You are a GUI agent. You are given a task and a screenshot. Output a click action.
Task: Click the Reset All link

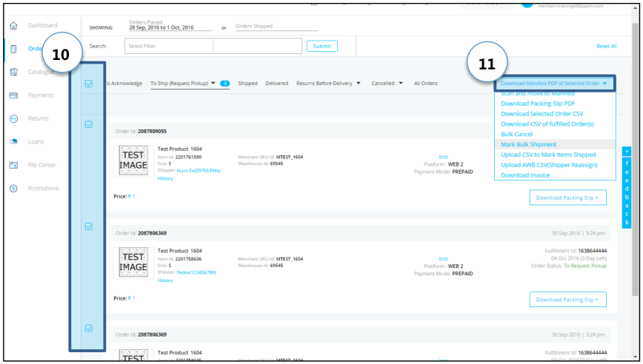(x=606, y=47)
